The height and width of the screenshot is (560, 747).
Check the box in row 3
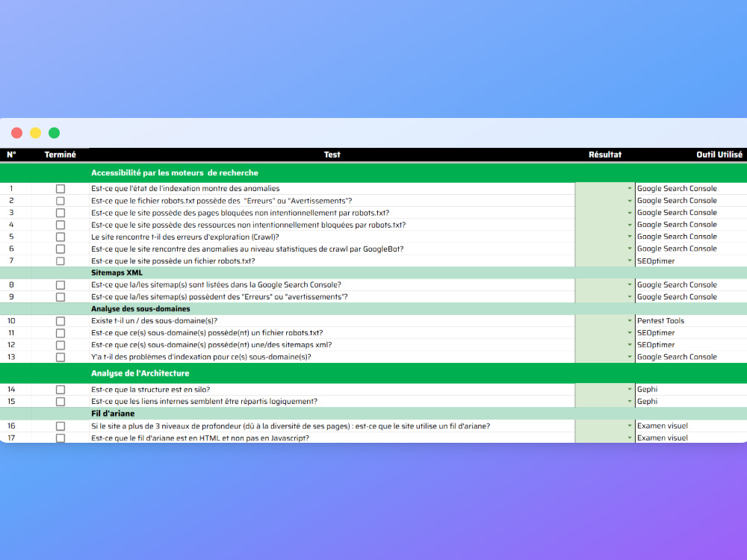click(x=61, y=213)
